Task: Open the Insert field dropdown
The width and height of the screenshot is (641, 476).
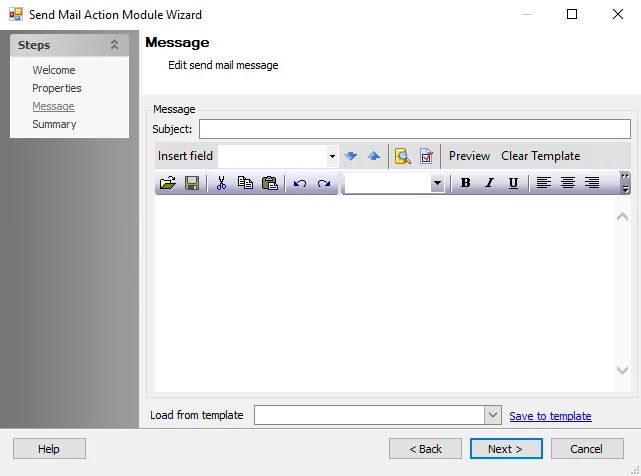Action: [x=332, y=156]
